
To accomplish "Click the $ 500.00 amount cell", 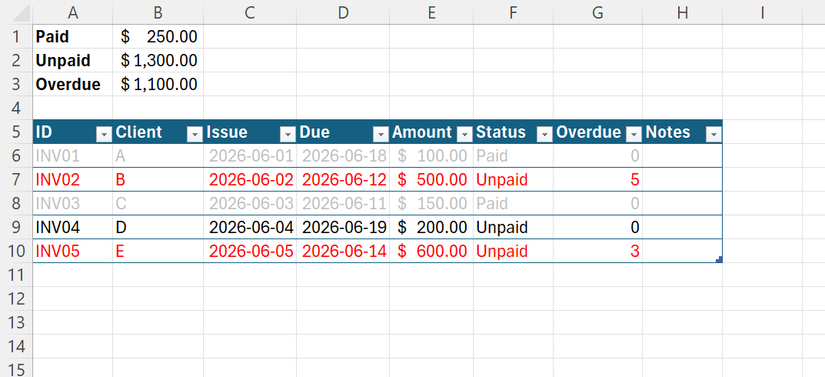I will click(x=431, y=180).
